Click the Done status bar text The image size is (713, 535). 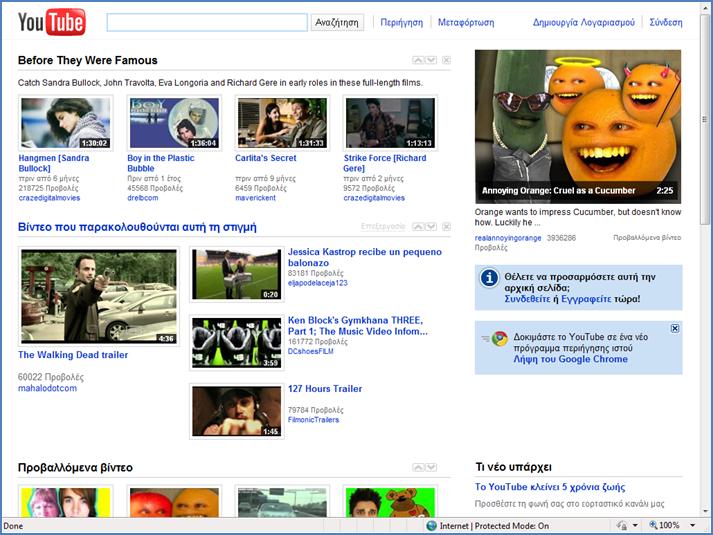pos(13,526)
